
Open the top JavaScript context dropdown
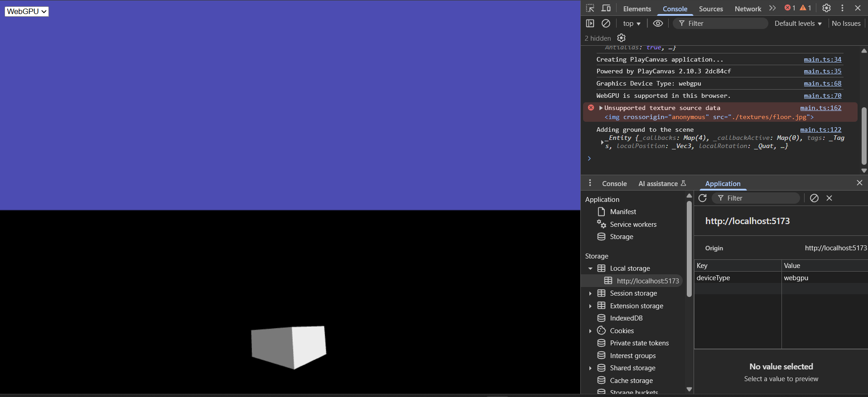click(632, 24)
